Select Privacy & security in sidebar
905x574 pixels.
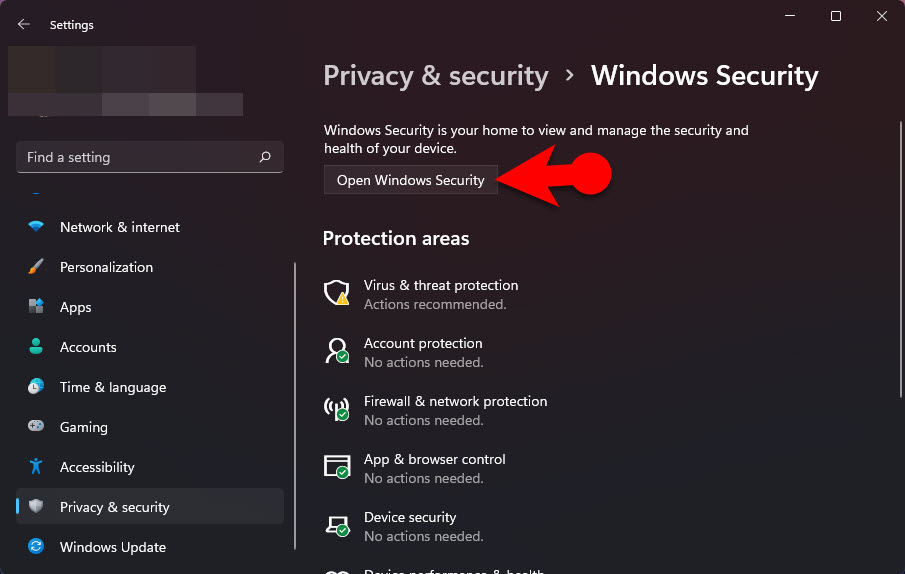tap(150, 507)
